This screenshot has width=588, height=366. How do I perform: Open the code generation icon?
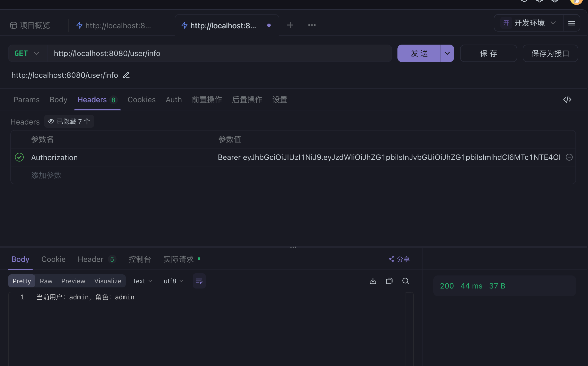point(567,100)
